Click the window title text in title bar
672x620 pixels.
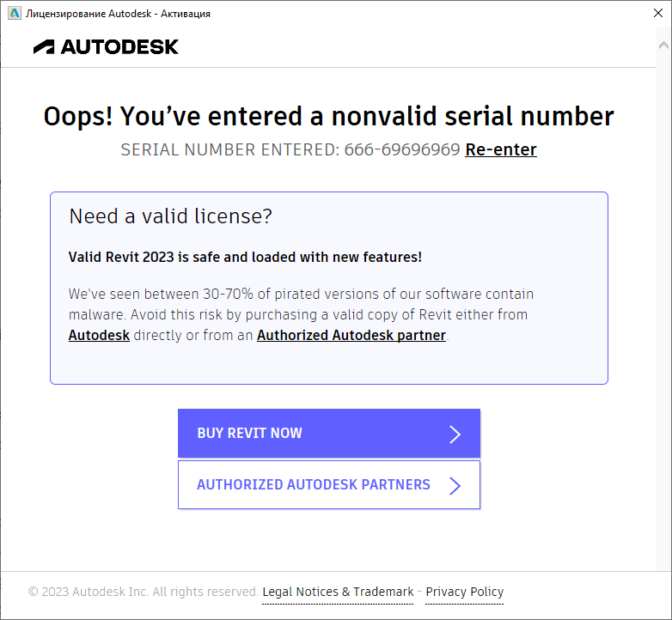(x=119, y=14)
